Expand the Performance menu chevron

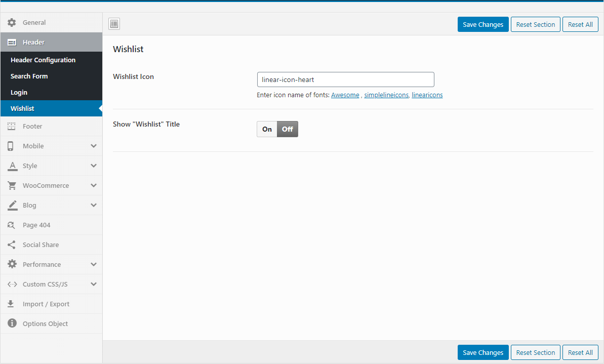(x=94, y=264)
